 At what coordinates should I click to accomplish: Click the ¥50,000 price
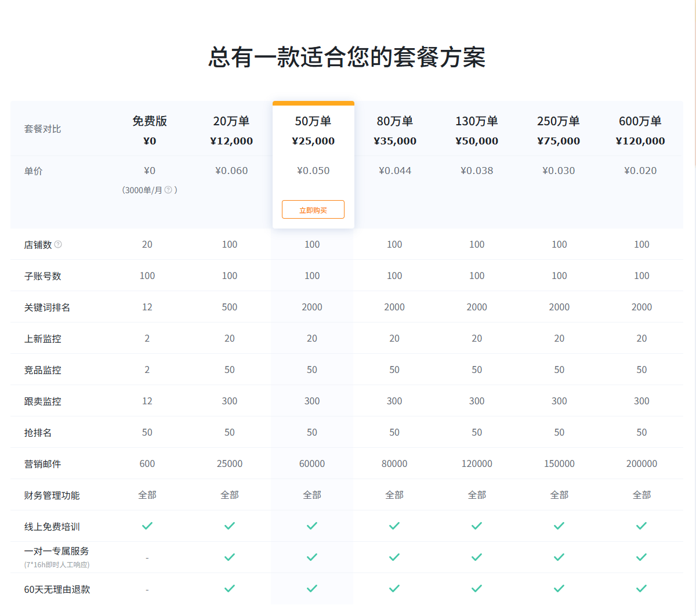tap(477, 141)
